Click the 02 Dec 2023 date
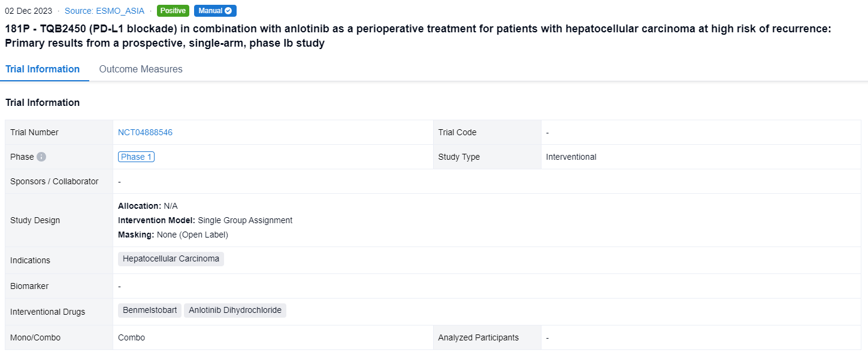 point(29,11)
